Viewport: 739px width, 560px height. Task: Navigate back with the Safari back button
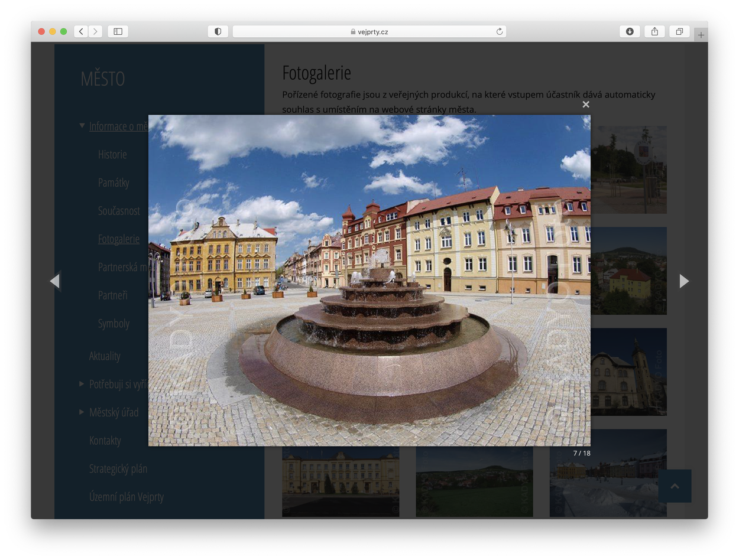point(81,32)
